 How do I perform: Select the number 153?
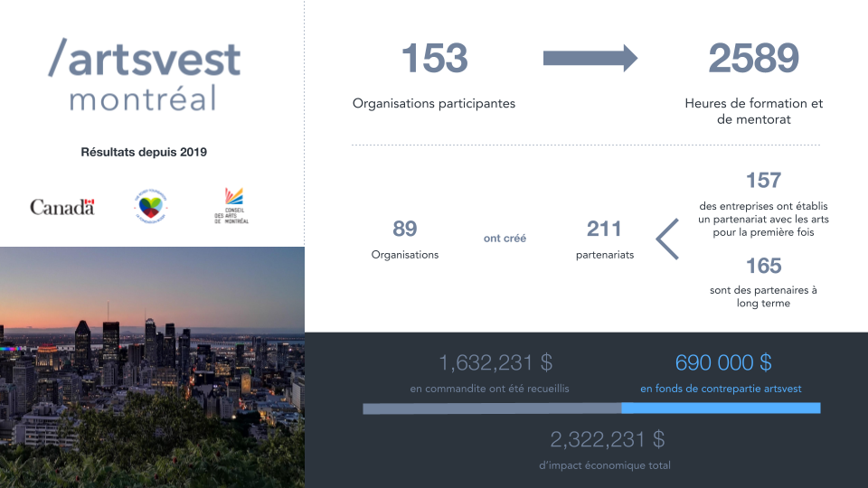point(434,59)
